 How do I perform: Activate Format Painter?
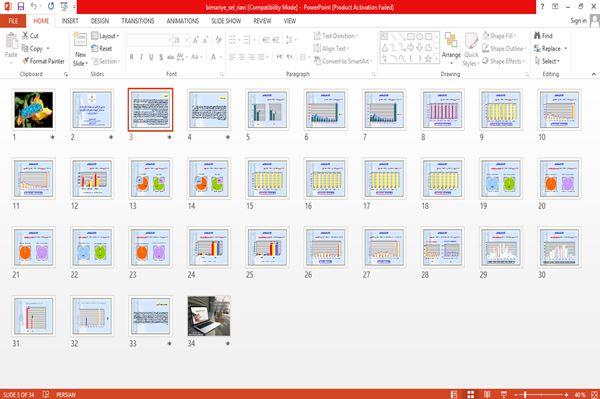coord(43,61)
